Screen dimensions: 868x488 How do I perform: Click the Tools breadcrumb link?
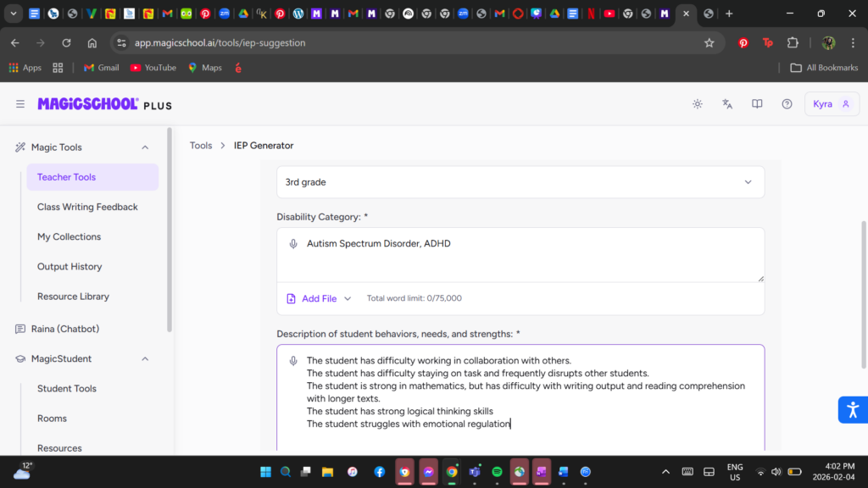[x=201, y=146]
